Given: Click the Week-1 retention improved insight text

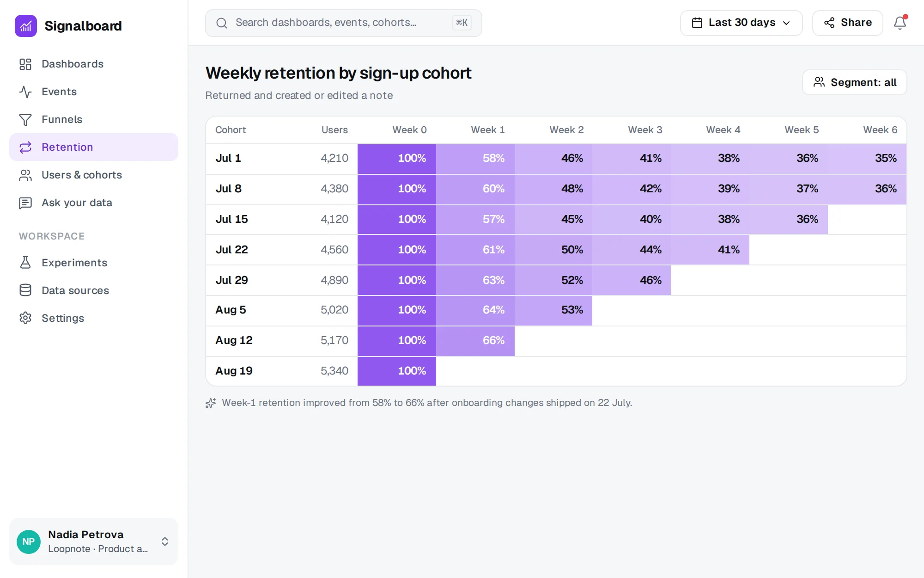Looking at the screenshot, I should point(427,403).
